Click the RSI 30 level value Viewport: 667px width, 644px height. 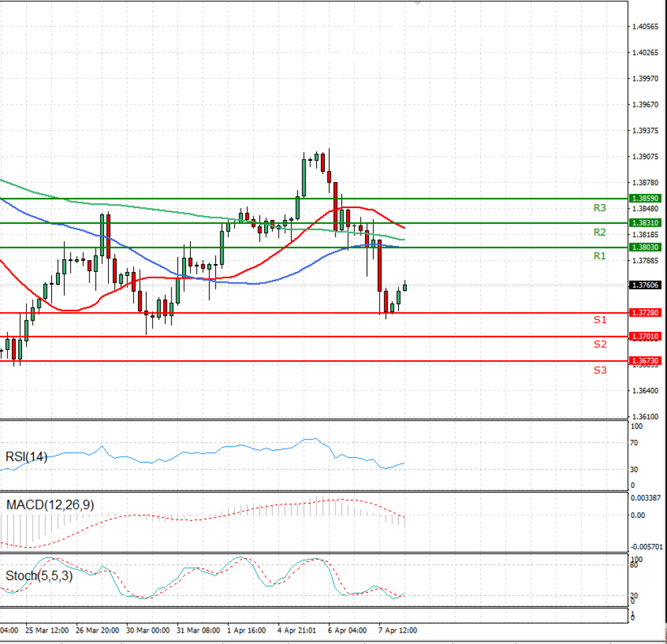click(x=634, y=469)
